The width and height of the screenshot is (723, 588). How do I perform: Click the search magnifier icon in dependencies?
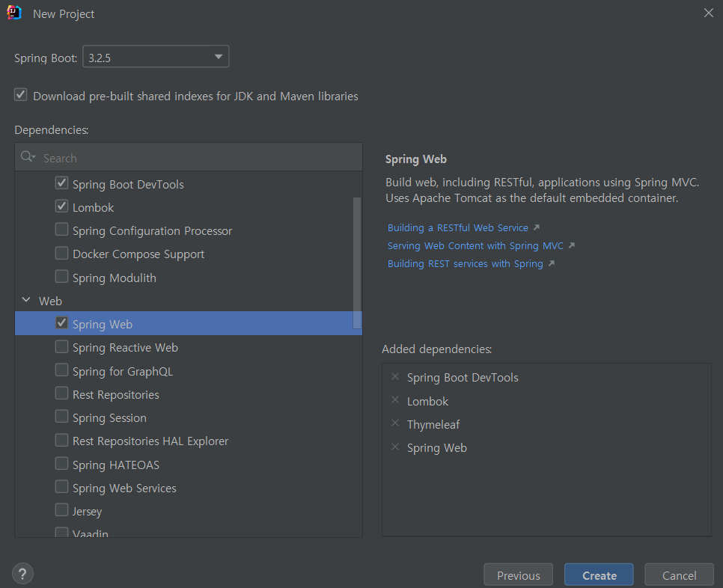tap(28, 157)
